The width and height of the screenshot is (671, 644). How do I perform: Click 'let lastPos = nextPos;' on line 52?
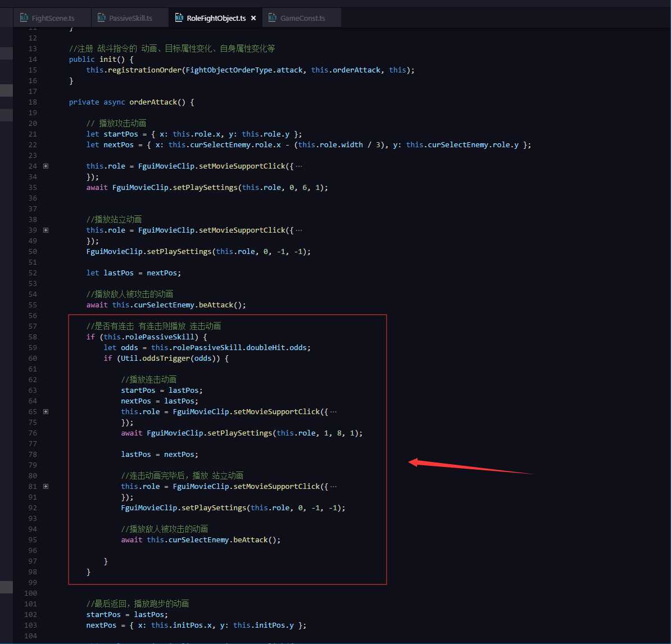click(x=134, y=273)
